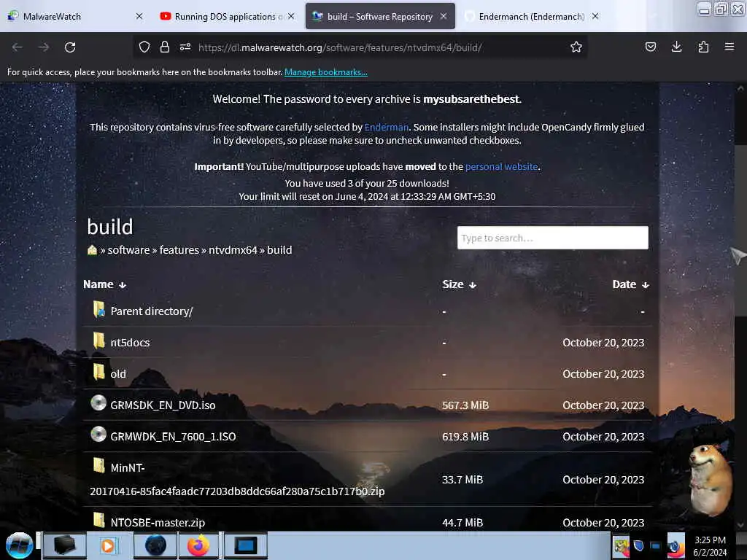Go to ntvdmx64 in breadcrumb

[x=233, y=250]
